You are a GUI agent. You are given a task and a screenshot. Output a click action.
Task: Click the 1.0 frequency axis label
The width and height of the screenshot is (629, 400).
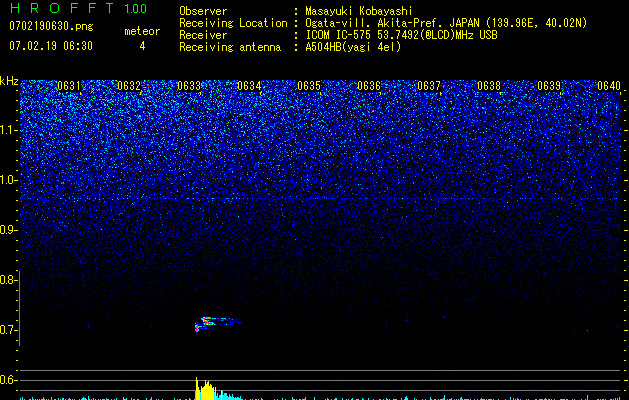pyautogui.click(x=9, y=180)
